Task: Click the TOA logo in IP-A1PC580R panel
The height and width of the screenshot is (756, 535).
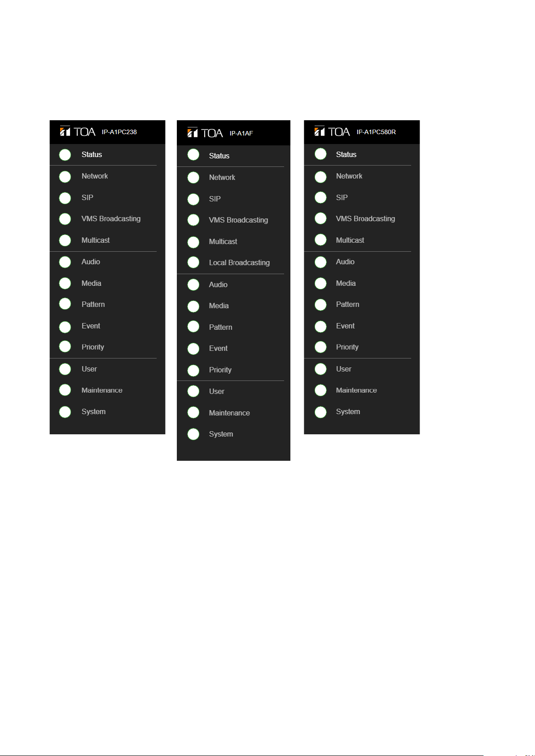Action: pos(332,131)
